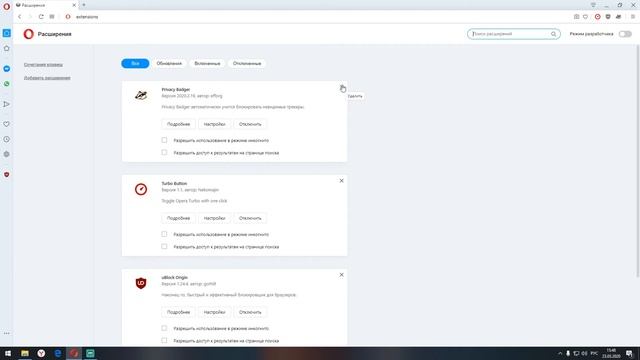
Task: Click the search magnifier in extensions search
Action: point(553,34)
